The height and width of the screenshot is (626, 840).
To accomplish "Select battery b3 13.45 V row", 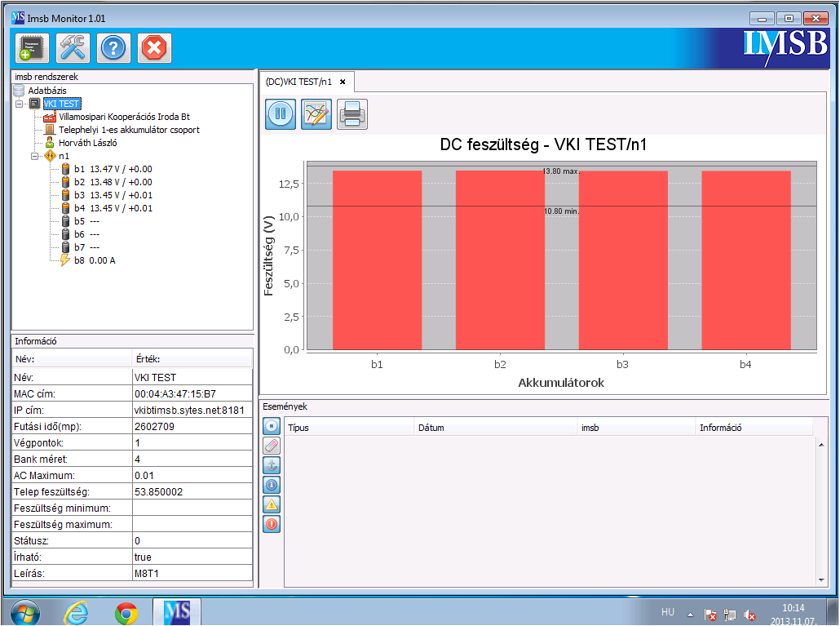I will coord(113,195).
